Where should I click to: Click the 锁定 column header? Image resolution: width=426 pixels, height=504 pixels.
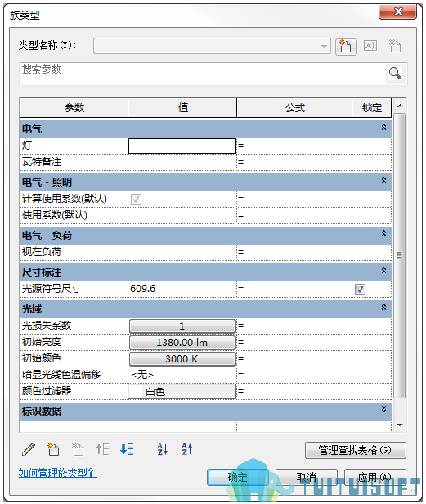coord(372,108)
